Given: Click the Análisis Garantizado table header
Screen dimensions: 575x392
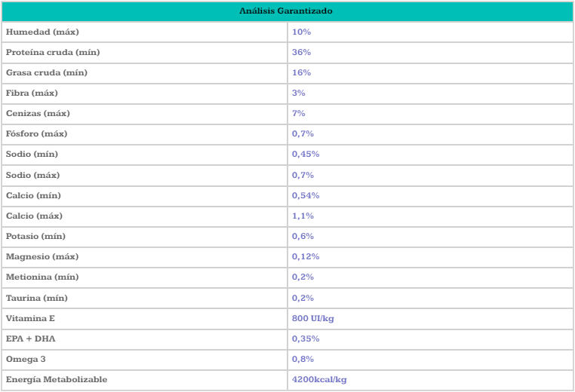Looking at the screenshot, I should (x=286, y=11).
